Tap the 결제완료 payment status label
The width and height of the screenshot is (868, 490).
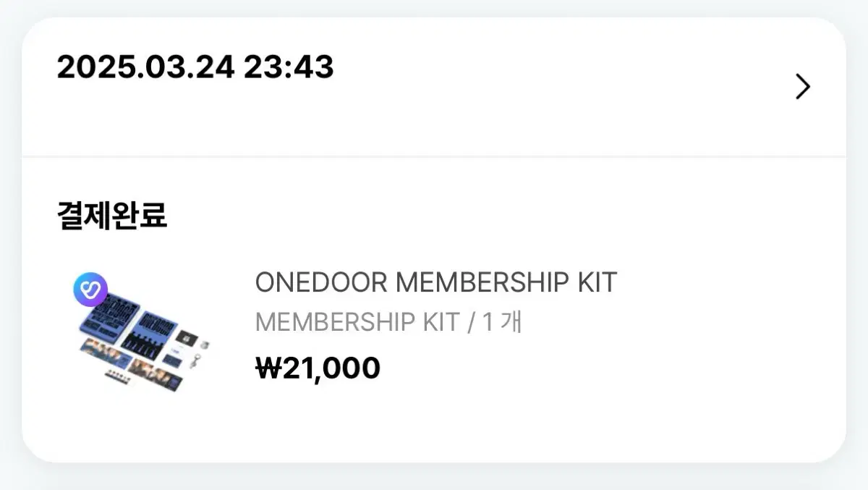tap(112, 215)
